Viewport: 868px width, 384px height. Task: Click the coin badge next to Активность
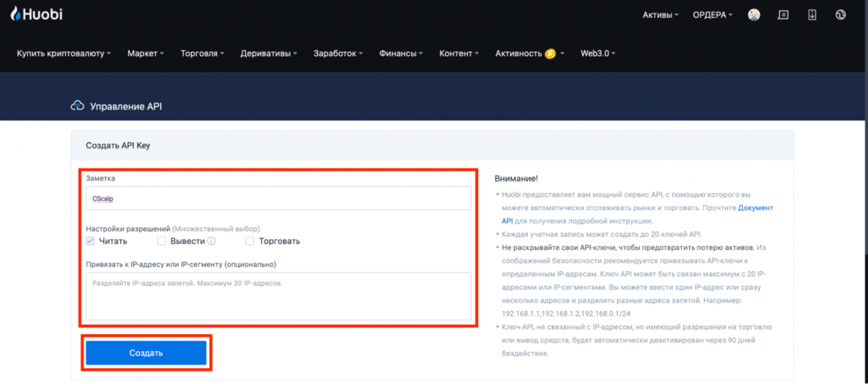(550, 53)
